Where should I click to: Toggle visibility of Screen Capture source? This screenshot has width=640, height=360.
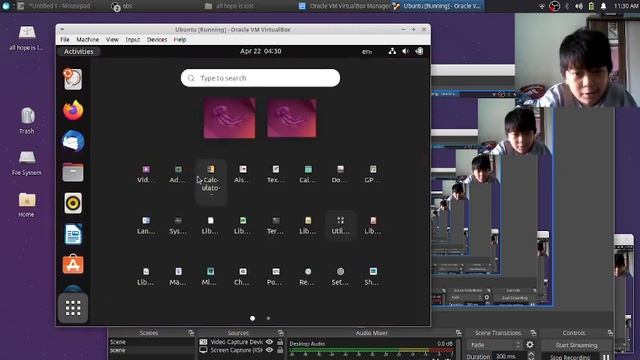(269, 350)
